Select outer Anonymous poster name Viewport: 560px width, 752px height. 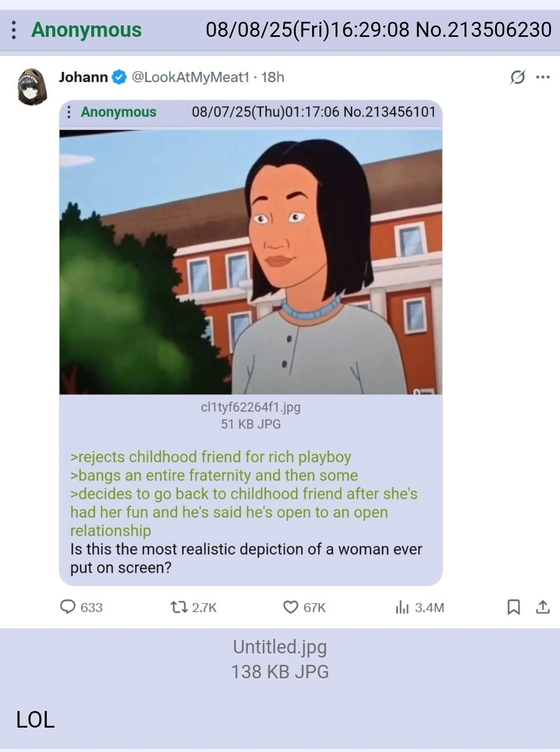click(x=87, y=30)
